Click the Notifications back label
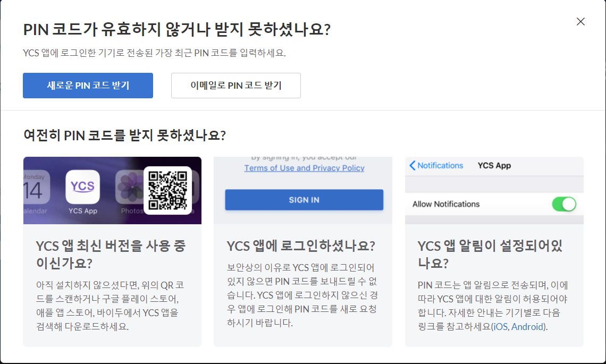 point(440,165)
